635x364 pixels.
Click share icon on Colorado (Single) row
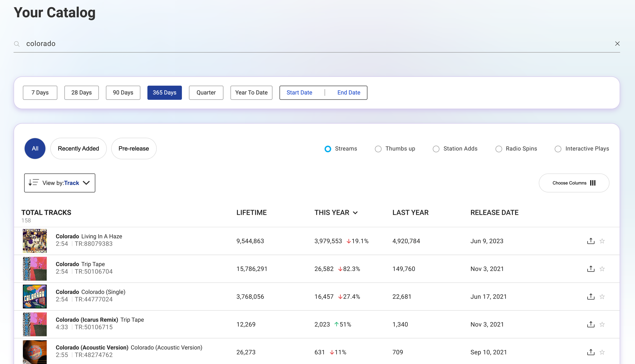click(x=591, y=297)
